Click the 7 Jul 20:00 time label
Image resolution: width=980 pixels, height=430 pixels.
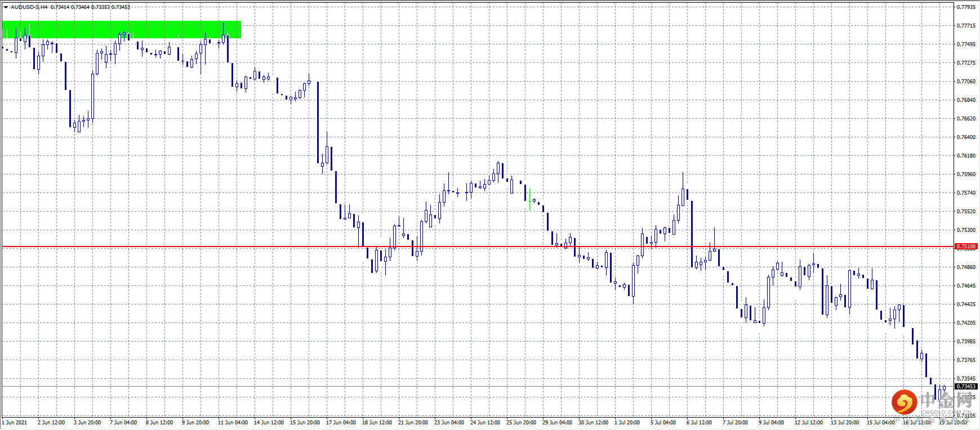coord(735,423)
